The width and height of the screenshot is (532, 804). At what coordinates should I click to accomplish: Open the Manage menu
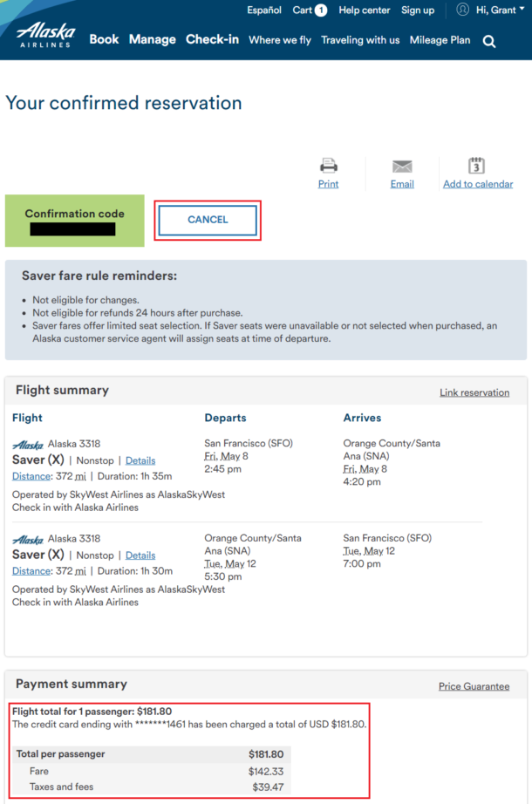[x=153, y=39]
